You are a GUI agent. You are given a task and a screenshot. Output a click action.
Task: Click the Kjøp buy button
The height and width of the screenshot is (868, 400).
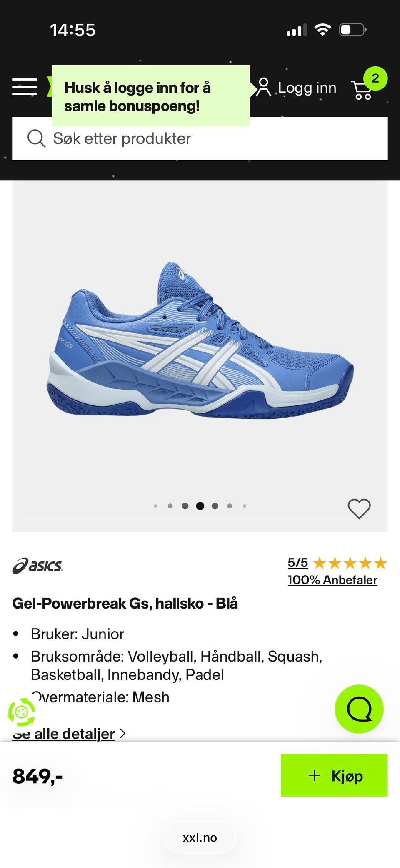click(334, 775)
